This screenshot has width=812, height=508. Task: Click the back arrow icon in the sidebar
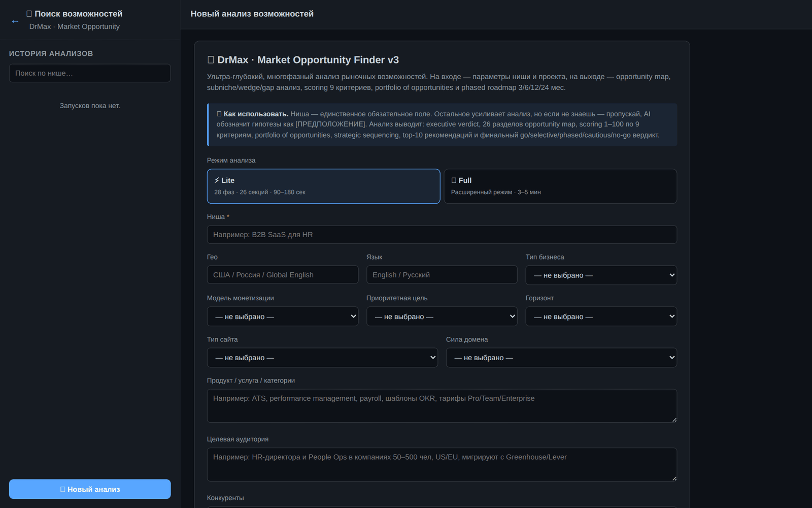pyautogui.click(x=15, y=21)
